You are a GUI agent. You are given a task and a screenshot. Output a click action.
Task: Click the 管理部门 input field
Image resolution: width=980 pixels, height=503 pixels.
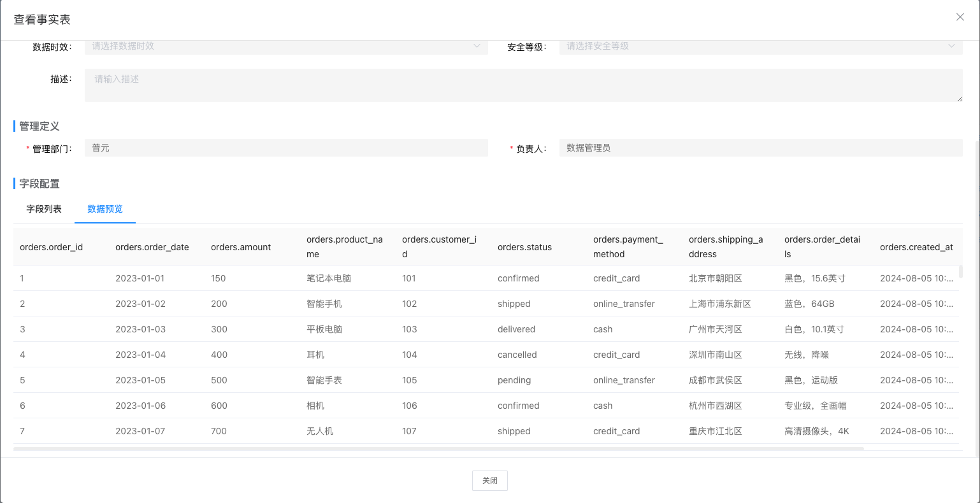pos(285,148)
